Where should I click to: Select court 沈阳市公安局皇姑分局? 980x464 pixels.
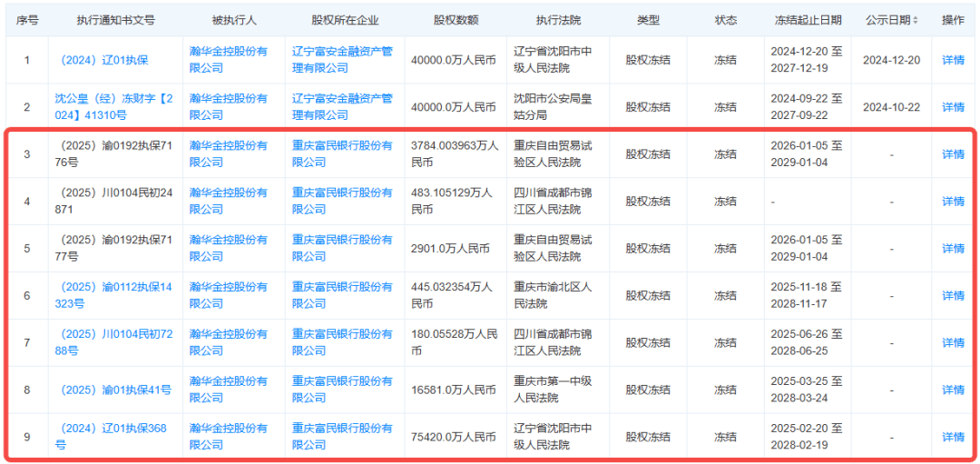553,107
